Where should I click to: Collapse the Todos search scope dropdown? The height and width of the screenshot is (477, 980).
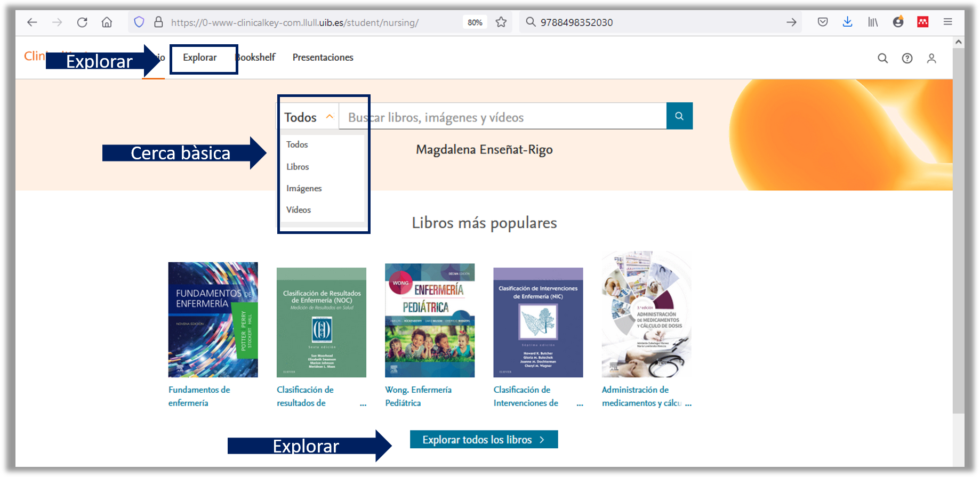pyautogui.click(x=309, y=117)
